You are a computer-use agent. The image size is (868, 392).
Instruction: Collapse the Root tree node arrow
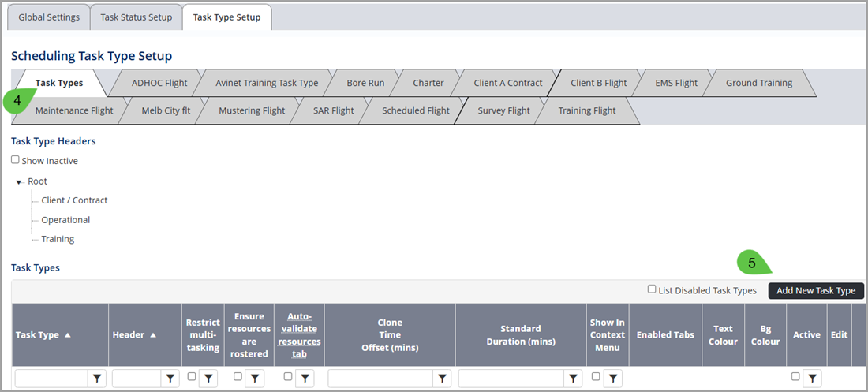[x=19, y=182]
